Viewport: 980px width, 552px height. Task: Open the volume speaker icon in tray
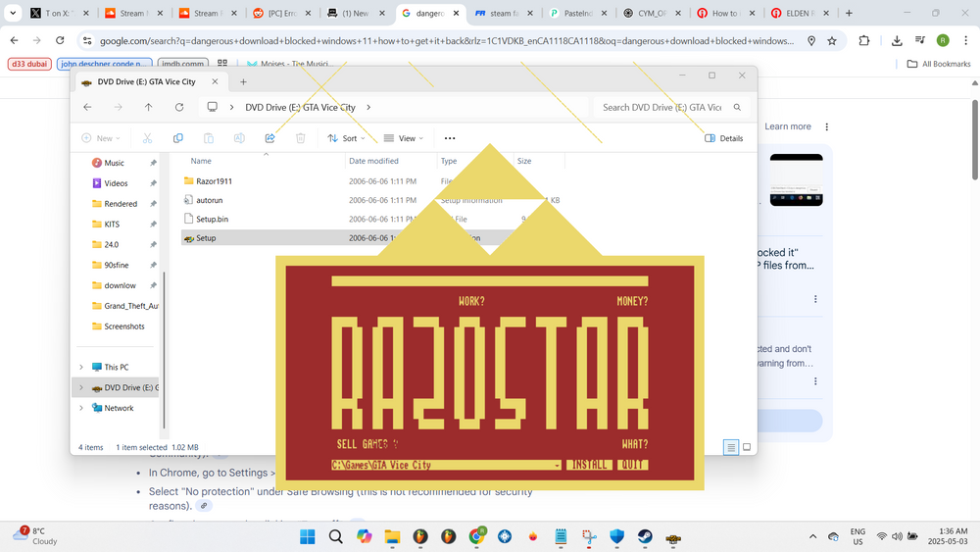point(897,536)
